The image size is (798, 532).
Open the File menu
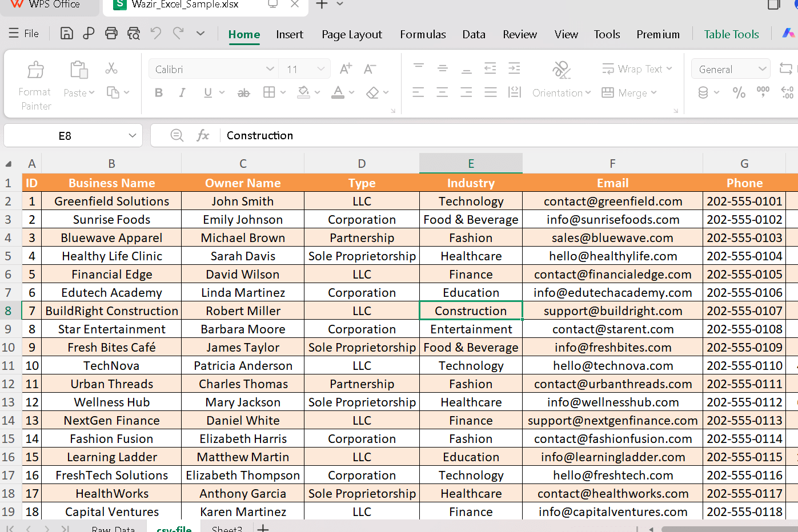pyautogui.click(x=24, y=34)
